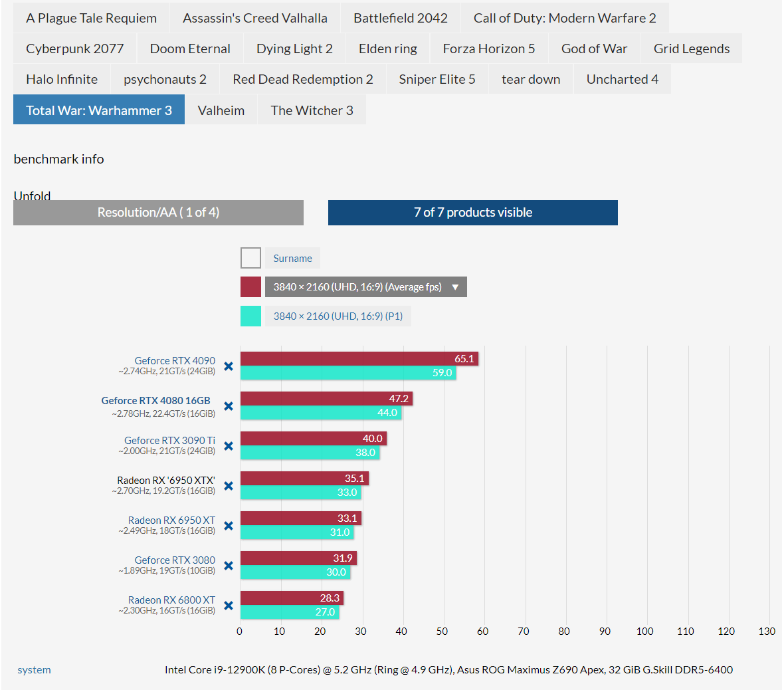Viewport: 784px width, 690px height.
Task: Open the Geforce RTX 4090 product link
Action: 175,360
